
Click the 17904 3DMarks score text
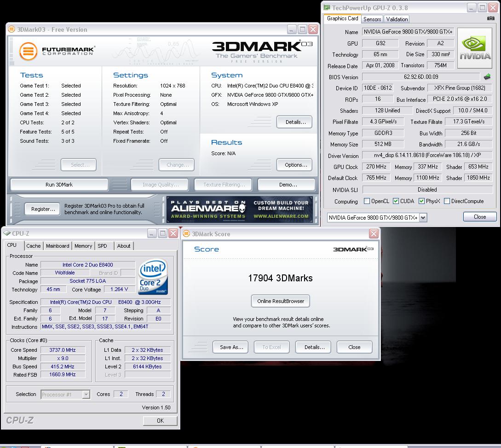coord(281,278)
